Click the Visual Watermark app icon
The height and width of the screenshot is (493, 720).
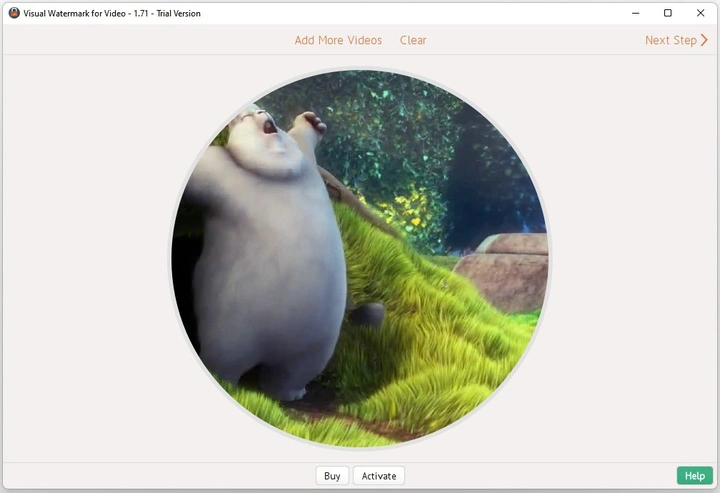click(14, 13)
